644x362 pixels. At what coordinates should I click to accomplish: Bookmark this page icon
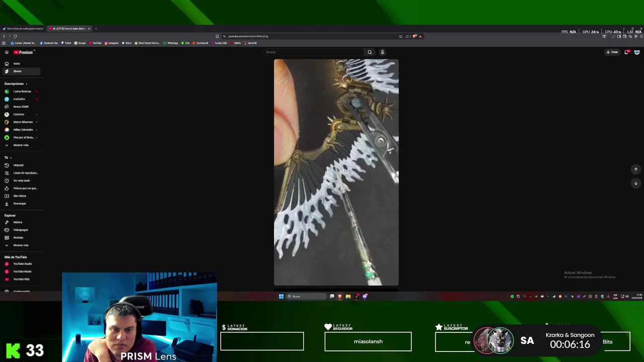(217, 36)
